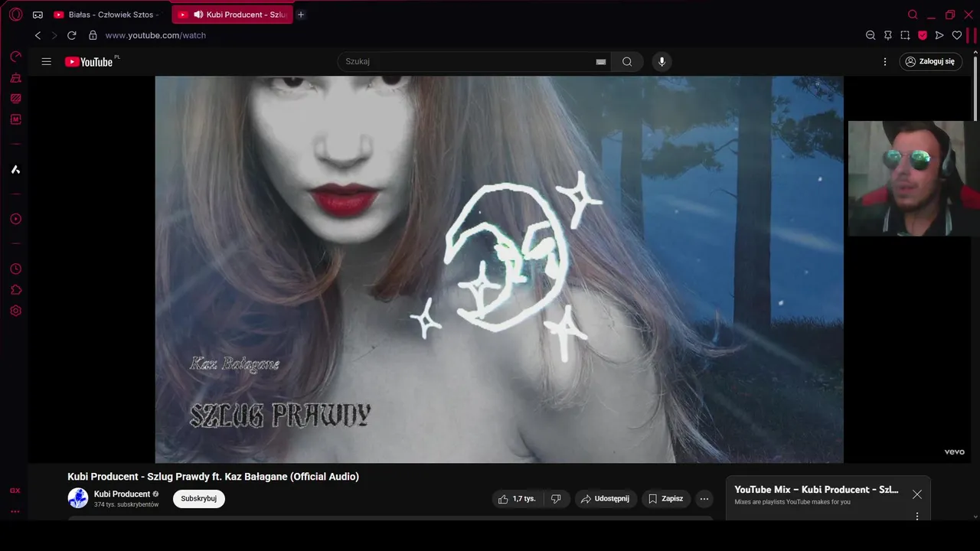Click the padlock site info icon
Viewport: 980px width, 551px height.
(93, 35)
